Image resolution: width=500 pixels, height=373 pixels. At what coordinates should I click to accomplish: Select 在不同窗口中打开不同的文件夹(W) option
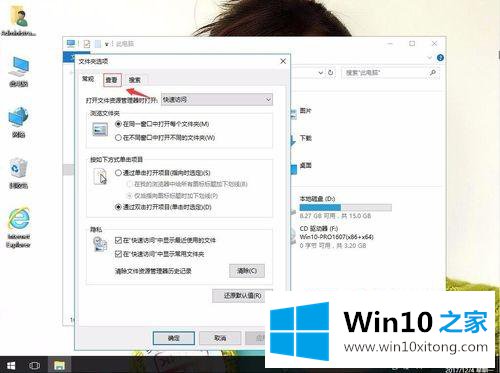(x=165, y=137)
